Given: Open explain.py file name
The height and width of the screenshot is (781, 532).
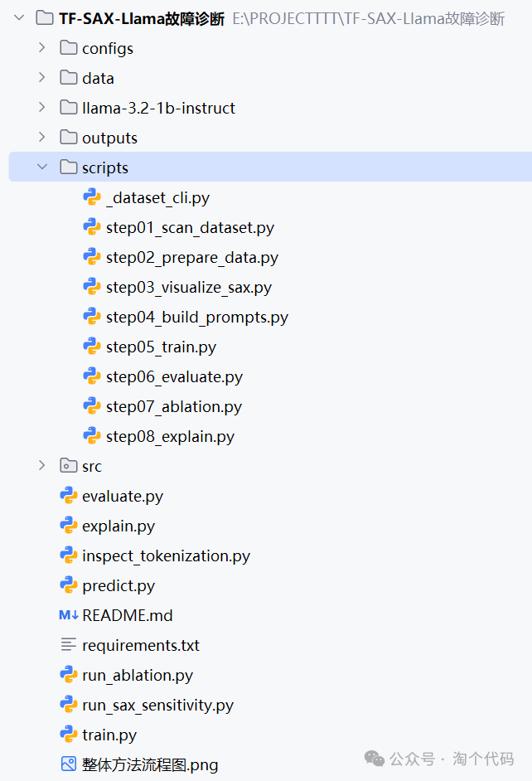Looking at the screenshot, I should (x=118, y=526).
